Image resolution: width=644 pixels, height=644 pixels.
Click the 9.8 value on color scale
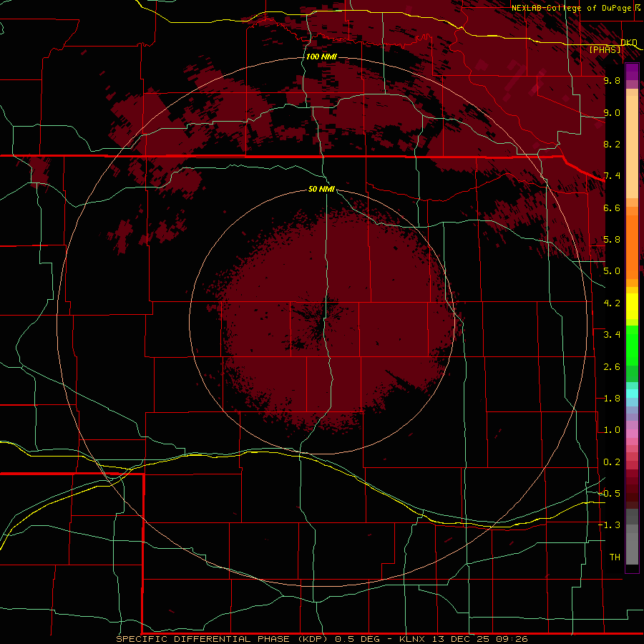pyautogui.click(x=612, y=80)
